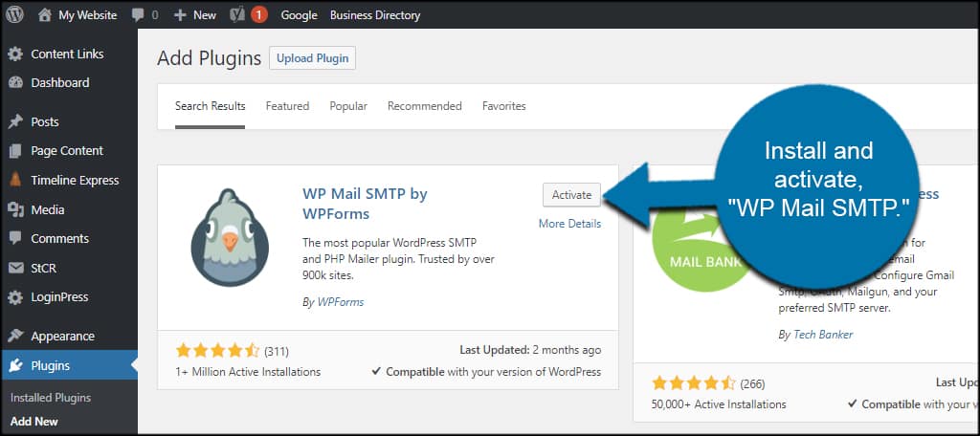Activate the WP Mail SMTP plugin
Viewport: 980px width, 436px height.
coord(572,195)
